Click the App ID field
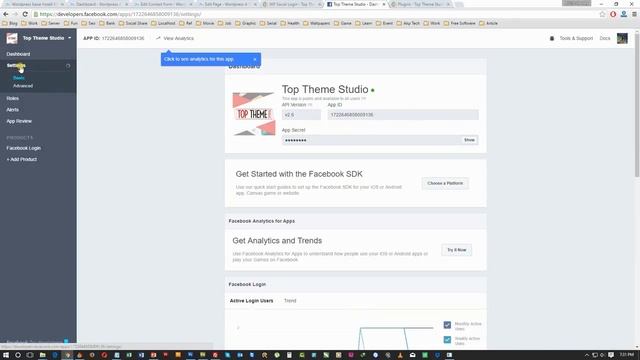 403,115
